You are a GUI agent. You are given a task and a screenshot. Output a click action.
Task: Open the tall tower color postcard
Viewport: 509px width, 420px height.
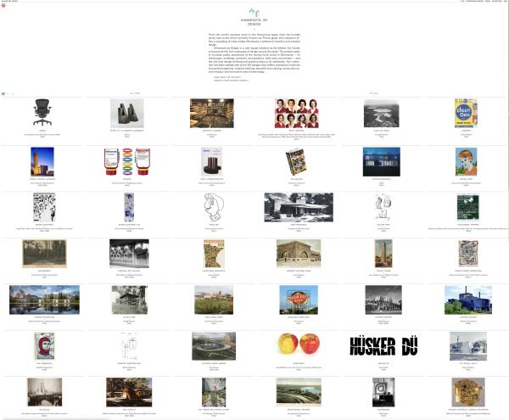point(383,254)
